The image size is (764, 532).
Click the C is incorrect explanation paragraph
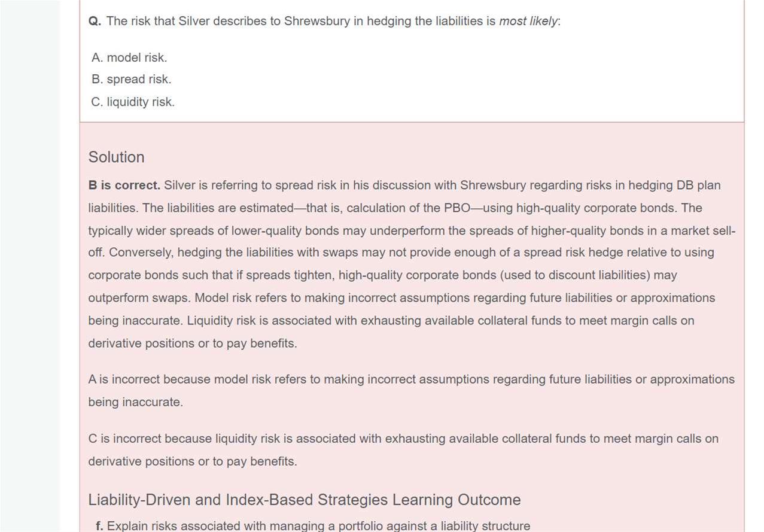pyautogui.click(x=403, y=439)
